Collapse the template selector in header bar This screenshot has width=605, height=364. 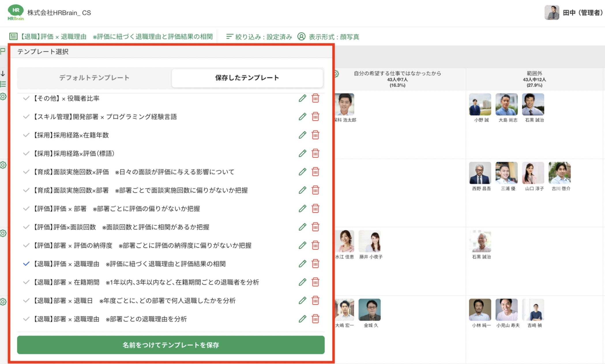[x=111, y=37]
